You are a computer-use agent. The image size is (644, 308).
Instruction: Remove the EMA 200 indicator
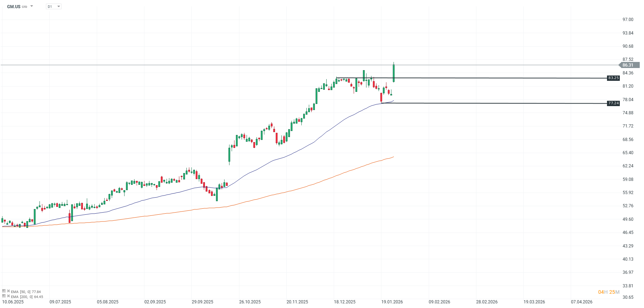coord(9,296)
